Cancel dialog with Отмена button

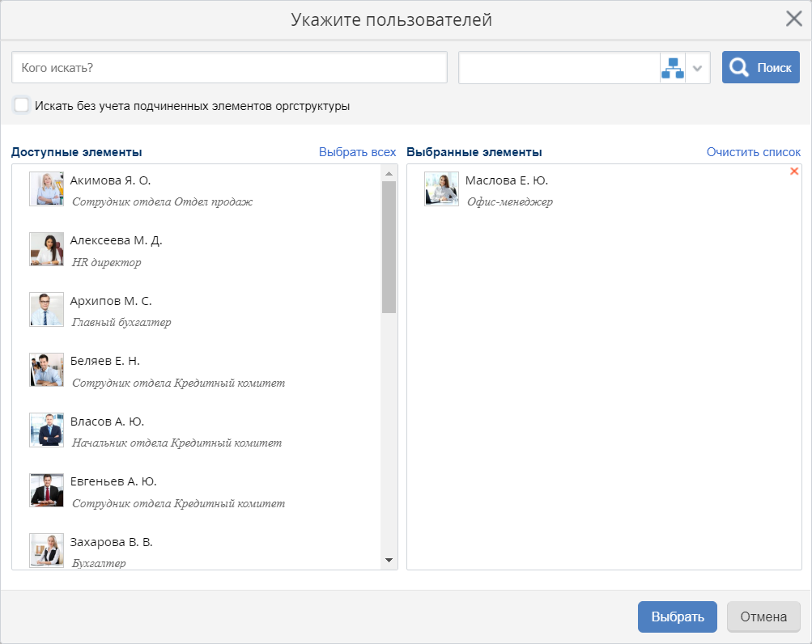(763, 616)
